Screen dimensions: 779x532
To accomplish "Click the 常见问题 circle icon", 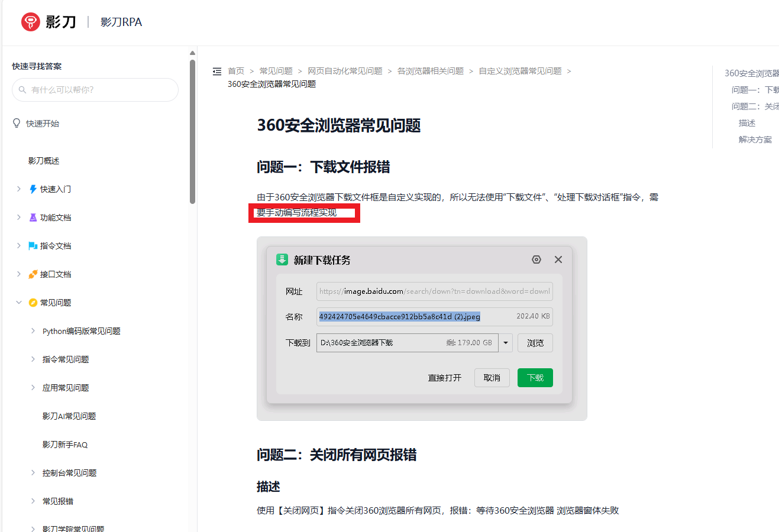I will pyautogui.click(x=33, y=303).
